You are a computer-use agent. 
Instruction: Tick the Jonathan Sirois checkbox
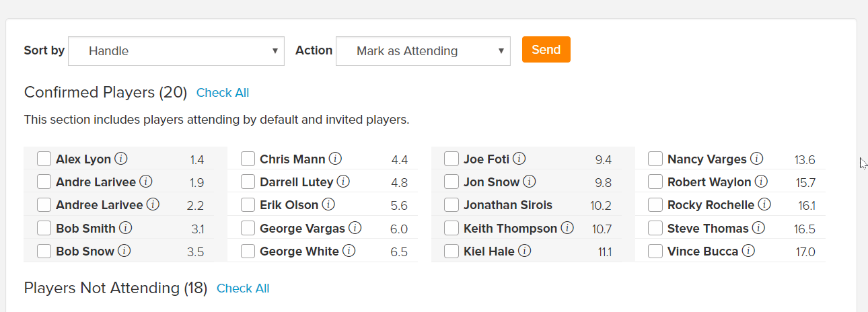click(452, 205)
